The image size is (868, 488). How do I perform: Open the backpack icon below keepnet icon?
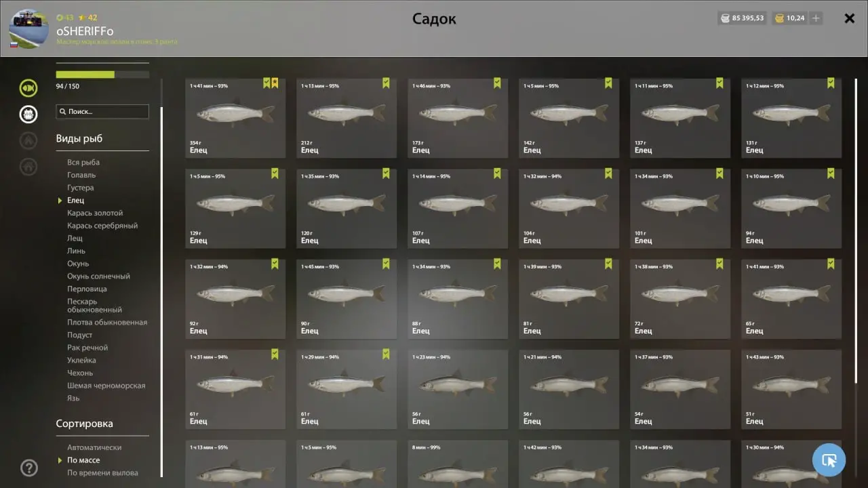[x=28, y=114]
